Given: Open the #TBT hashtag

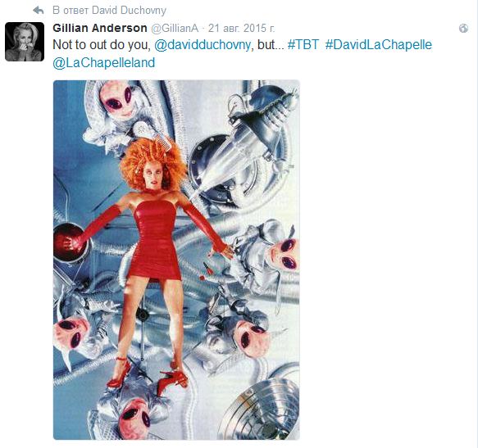Looking at the screenshot, I should pos(303,45).
